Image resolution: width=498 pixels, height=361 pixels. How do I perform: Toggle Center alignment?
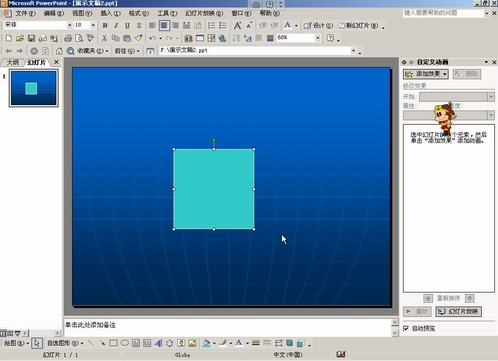pyautogui.click(x=164, y=25)
